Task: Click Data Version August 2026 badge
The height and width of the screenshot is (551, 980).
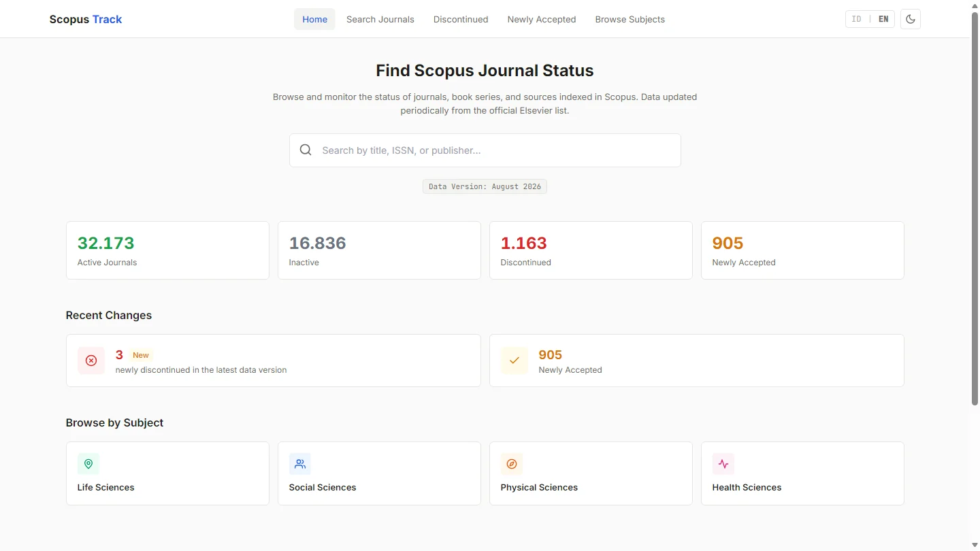Action: [485, 186]
